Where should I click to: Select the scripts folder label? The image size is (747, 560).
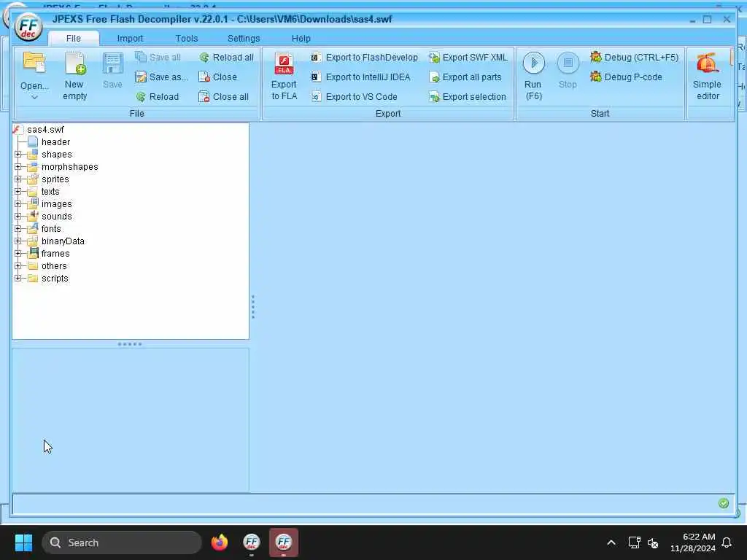tap(55, 278)
